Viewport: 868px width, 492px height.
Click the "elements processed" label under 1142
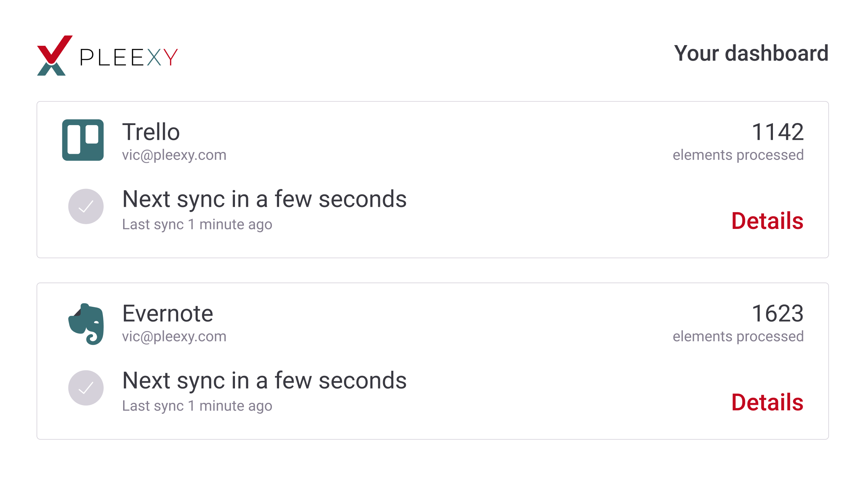point(738,155)
